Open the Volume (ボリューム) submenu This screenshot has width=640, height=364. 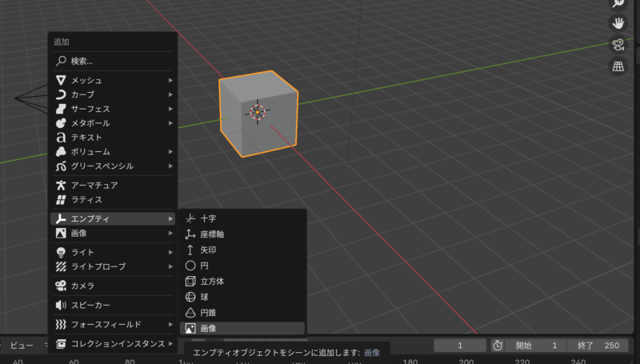tap(113, 152)
